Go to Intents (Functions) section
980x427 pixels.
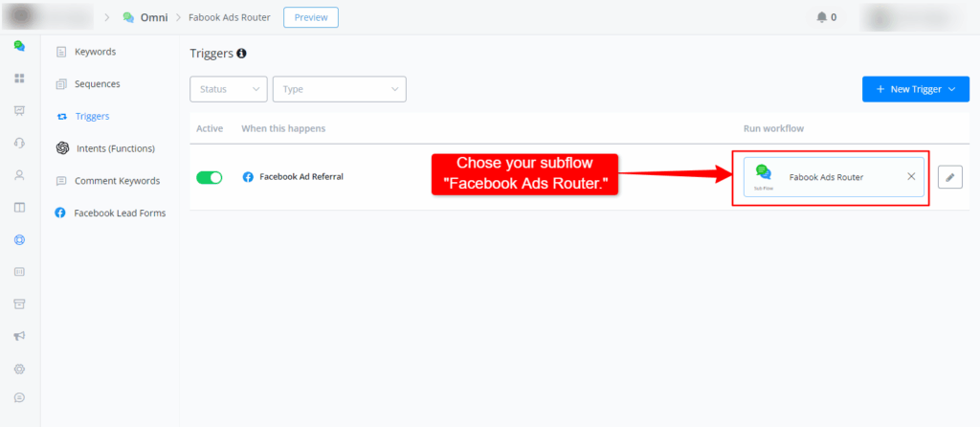pos(114,148)
